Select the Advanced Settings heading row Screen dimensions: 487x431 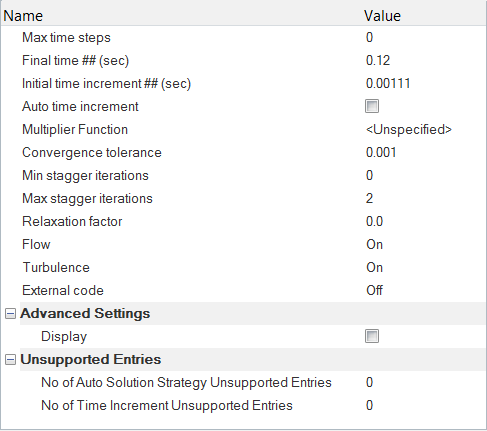[252, 313]
